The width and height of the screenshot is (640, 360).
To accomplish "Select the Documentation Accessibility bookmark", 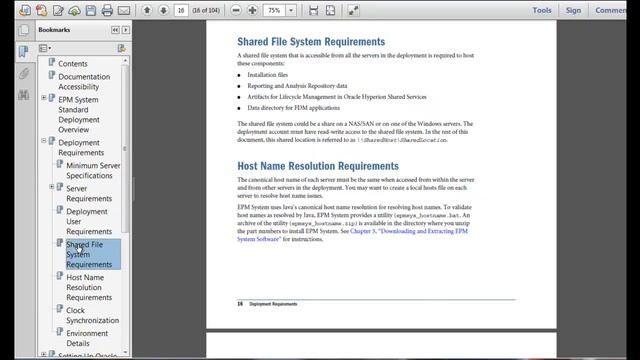I will [84, 82].
